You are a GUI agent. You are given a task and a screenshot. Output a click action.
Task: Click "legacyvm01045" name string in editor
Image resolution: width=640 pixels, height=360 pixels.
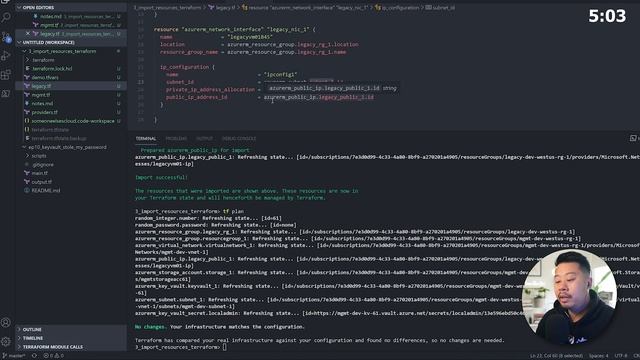click(x=250, y=37)
